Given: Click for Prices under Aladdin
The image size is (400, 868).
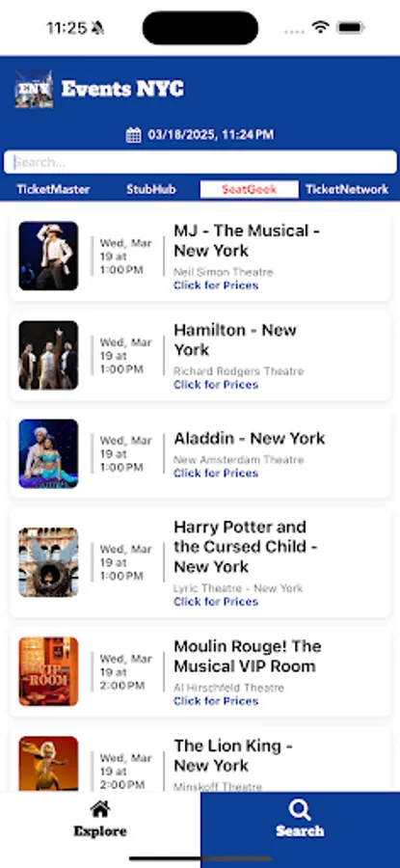Looking at the screenshot, I should click(216, 473).
